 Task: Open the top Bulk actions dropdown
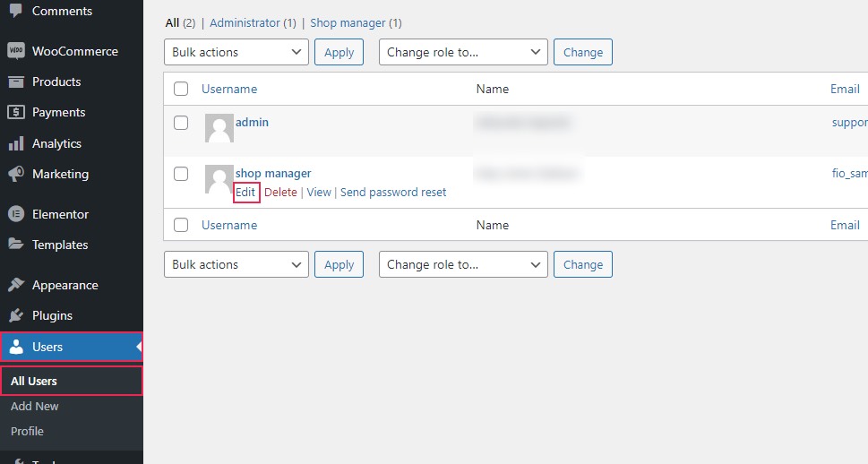[236, 52]
